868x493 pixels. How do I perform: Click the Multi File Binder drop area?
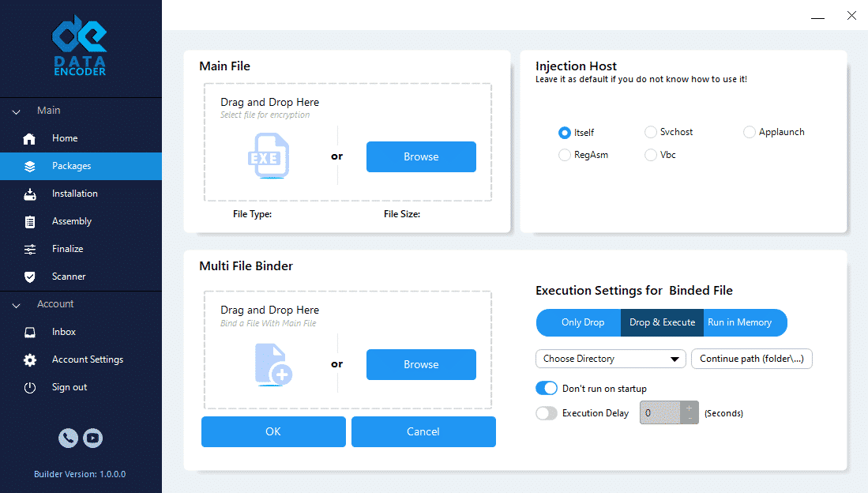[x=348, y=350]
